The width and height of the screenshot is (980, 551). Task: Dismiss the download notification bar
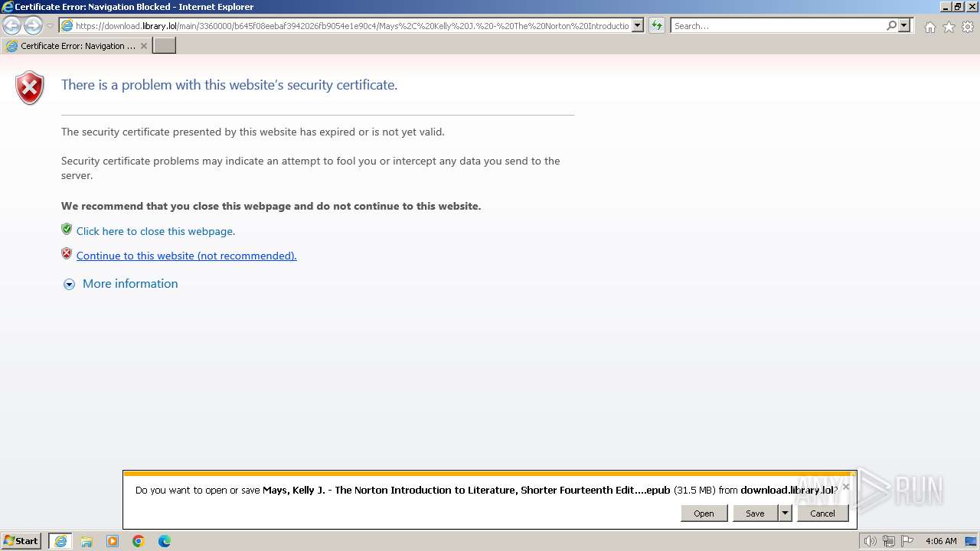[x=846, y=487]
